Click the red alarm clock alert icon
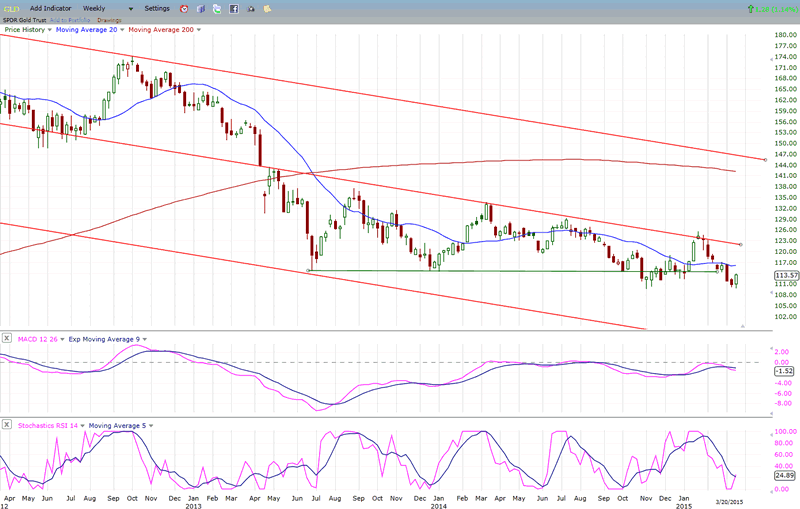This screenshot has height=509, width=800. coord(183,8)
